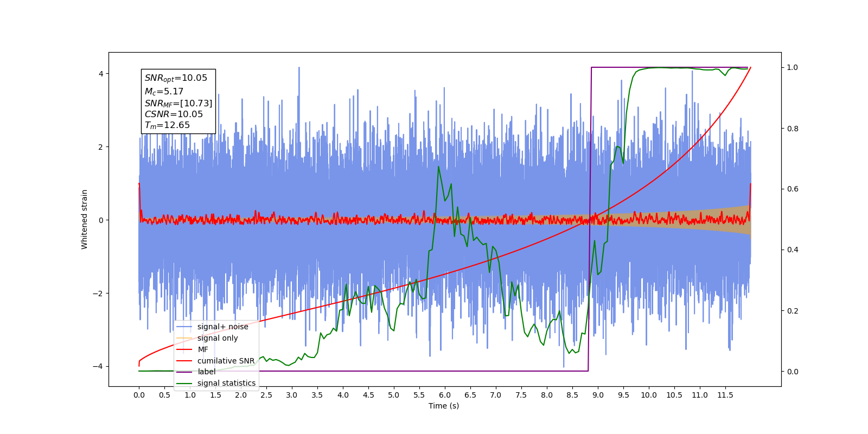Viewport: 868px width, 434px height.
Task: Click the SNRopt=10.05 annotation line
Action: point(176,78)
